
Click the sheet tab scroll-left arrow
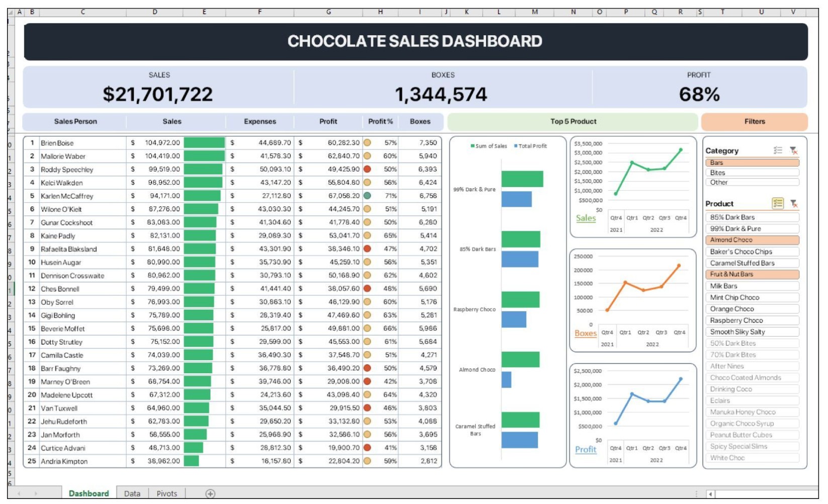click(x=19, y=494)
